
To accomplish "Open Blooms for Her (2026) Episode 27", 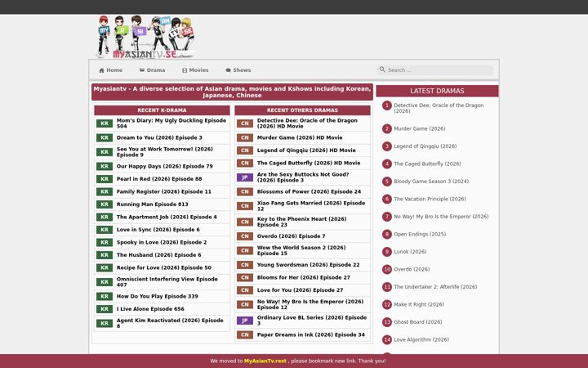I will click(x=303, y=278).
